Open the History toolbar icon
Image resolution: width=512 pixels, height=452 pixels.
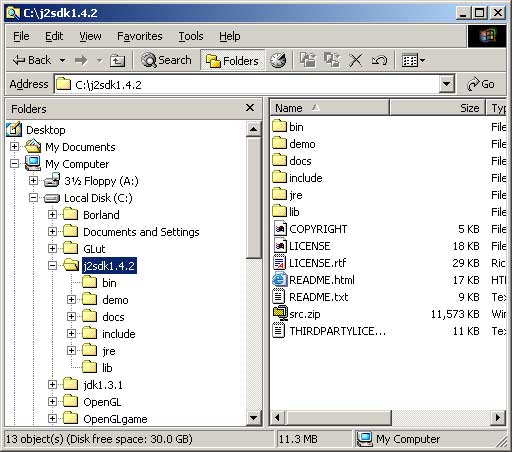278,60
